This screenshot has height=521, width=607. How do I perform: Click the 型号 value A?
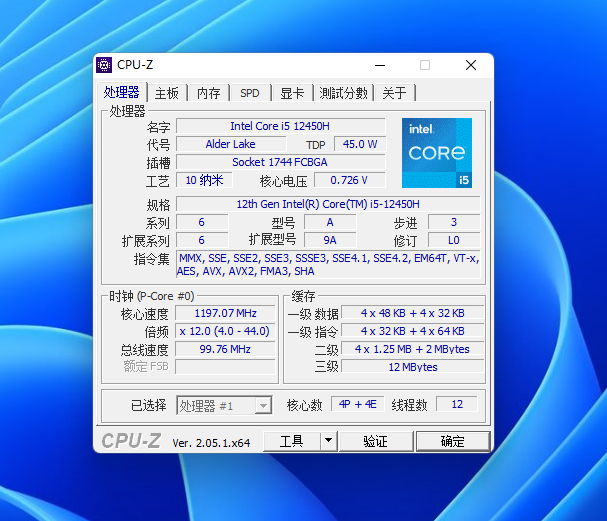coord(330,222)
